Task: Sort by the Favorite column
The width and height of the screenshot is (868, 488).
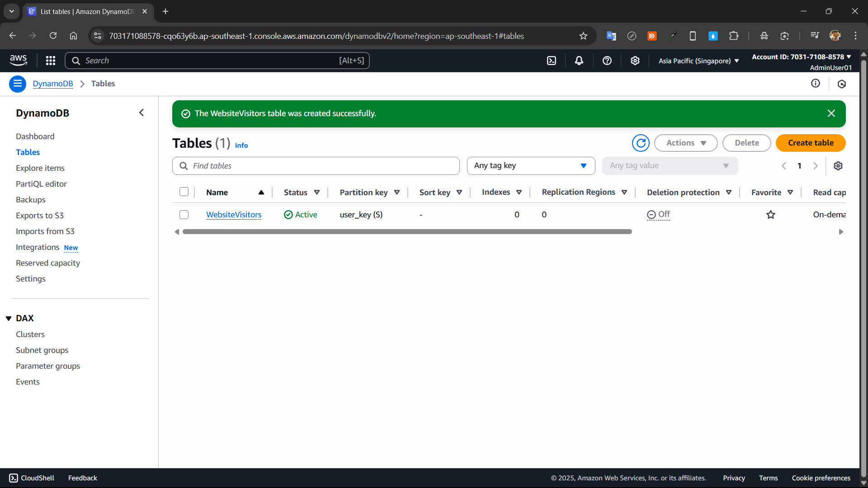Action: click(x=790, y=192)
